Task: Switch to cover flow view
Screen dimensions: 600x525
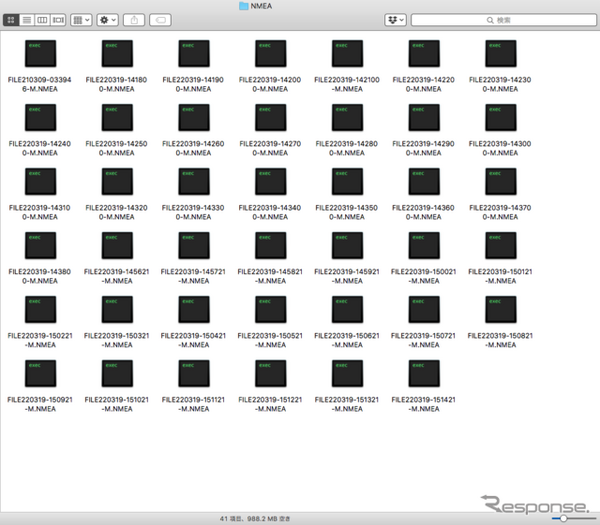Action: 58,20
